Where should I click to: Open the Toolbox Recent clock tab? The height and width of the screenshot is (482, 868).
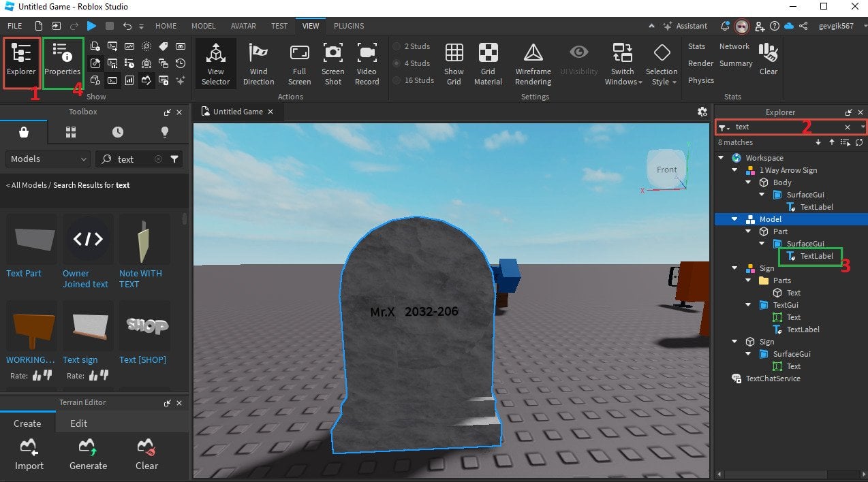tap(118, 132)
